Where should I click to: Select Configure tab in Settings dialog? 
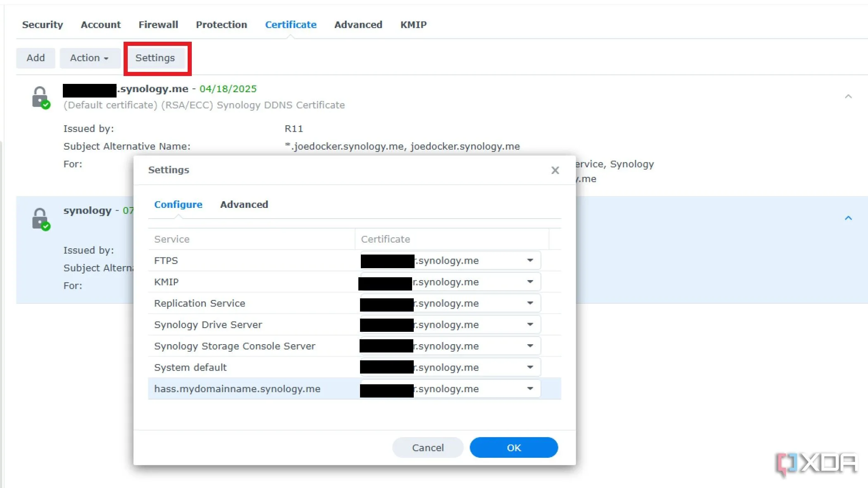pyautogui.click(x=178, y=205)
